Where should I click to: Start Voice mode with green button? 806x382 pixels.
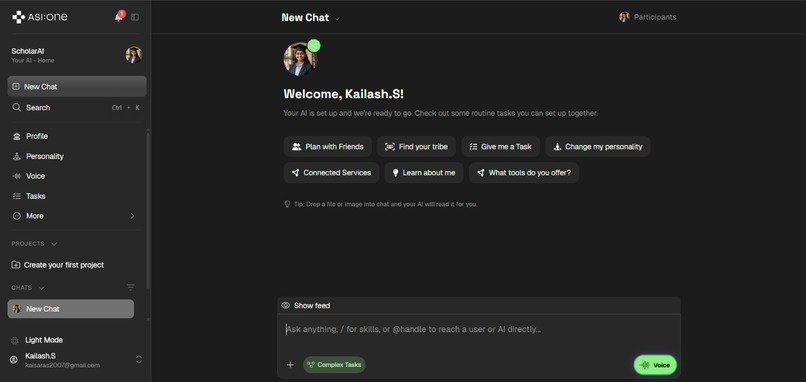[655, 365]
